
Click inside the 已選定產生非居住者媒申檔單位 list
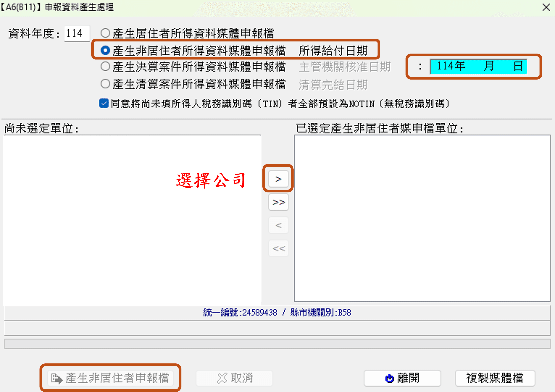tap(422, 218)
